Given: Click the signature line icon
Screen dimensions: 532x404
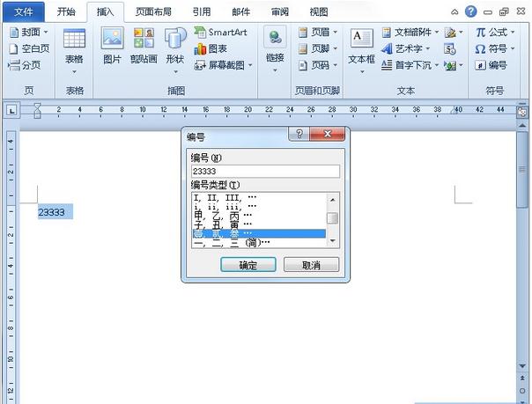Looking at the screenshot, I should tap(451, 33).
